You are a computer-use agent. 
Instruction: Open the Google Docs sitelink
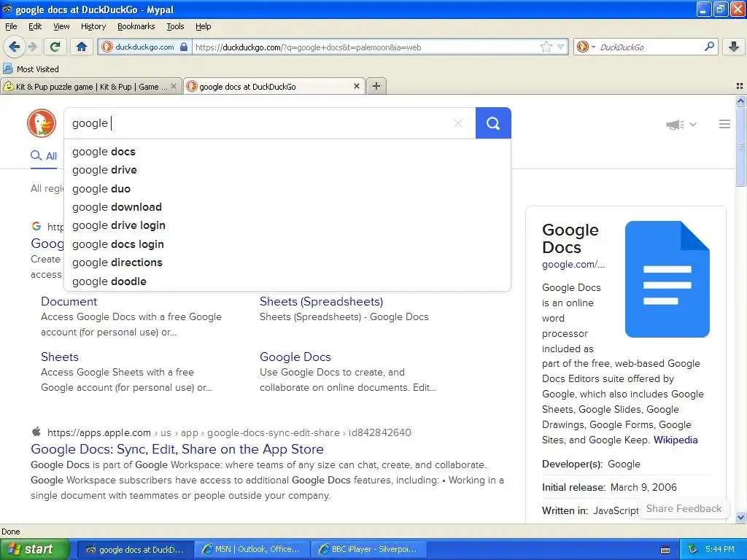tap(295, 357)
